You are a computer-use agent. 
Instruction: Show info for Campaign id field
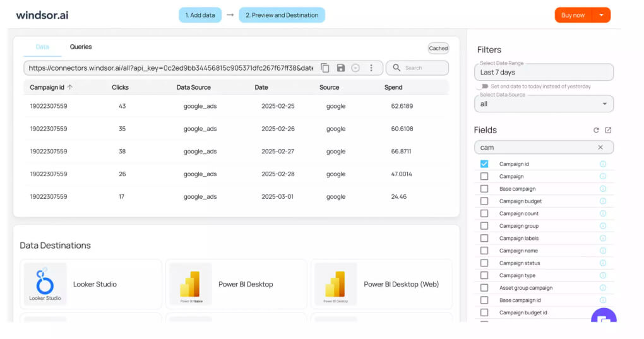602,164
